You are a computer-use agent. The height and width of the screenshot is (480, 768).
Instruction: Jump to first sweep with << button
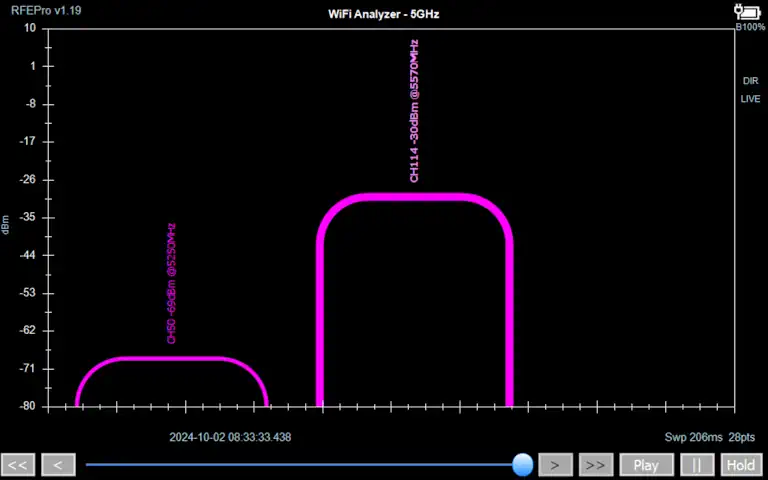tap(18, 465)
